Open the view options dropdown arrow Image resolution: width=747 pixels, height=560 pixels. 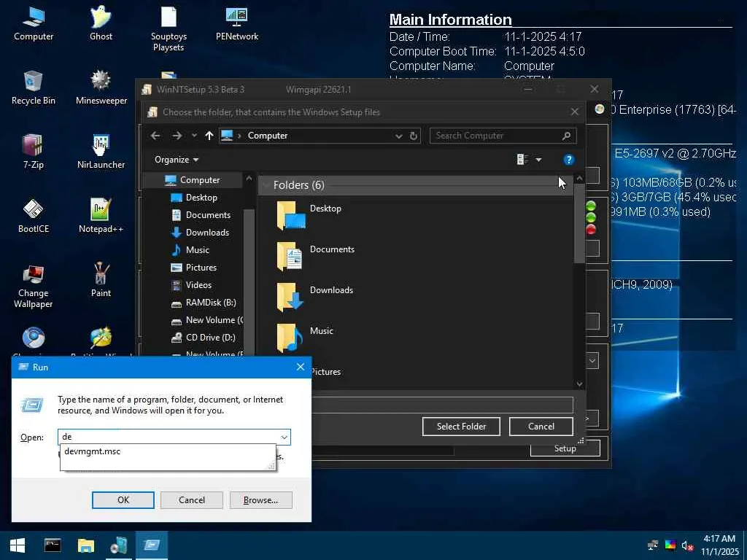coord(538,160)
